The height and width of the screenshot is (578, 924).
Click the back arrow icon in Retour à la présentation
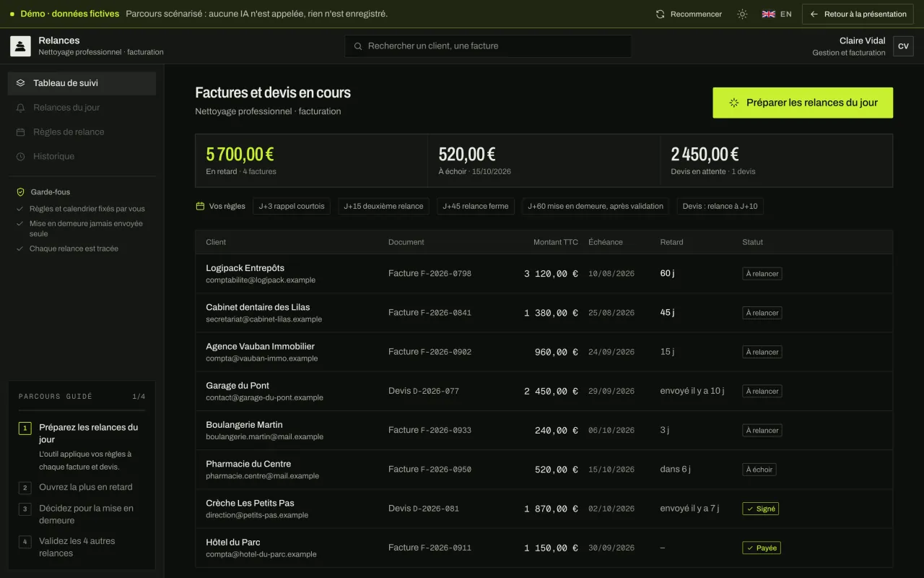(x=814, y=14)
